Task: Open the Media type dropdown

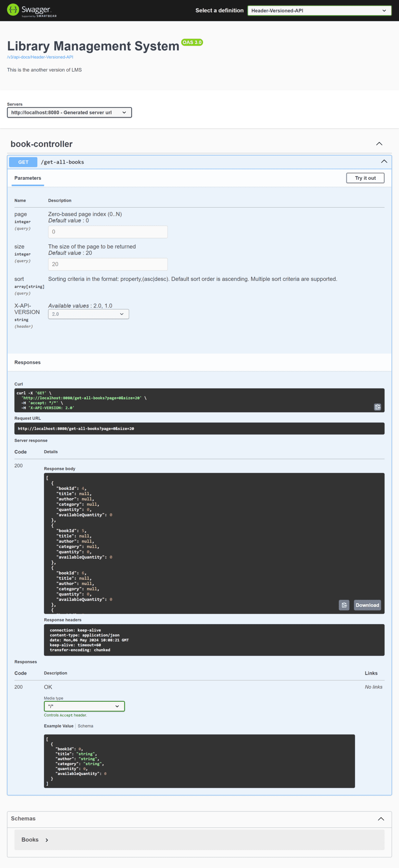Action: (84, 706)
